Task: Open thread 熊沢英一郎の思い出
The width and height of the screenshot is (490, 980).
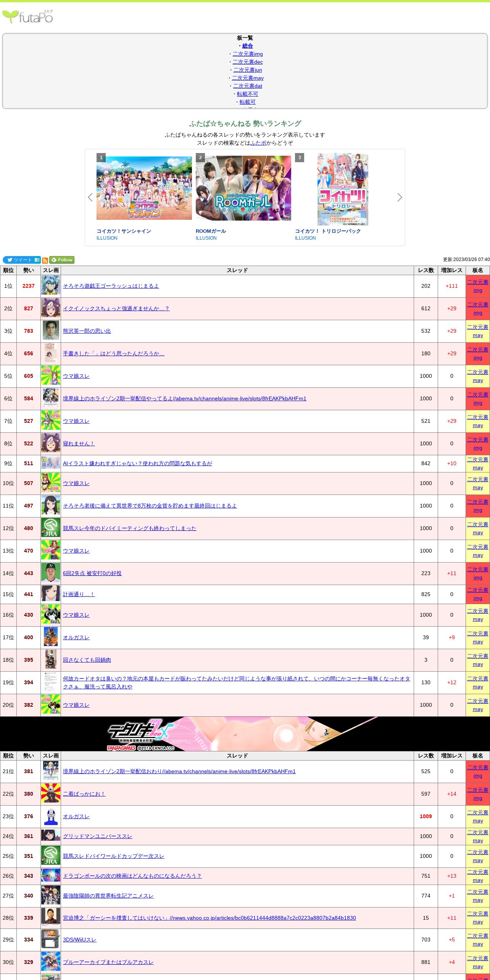Action: pos(87,331)
